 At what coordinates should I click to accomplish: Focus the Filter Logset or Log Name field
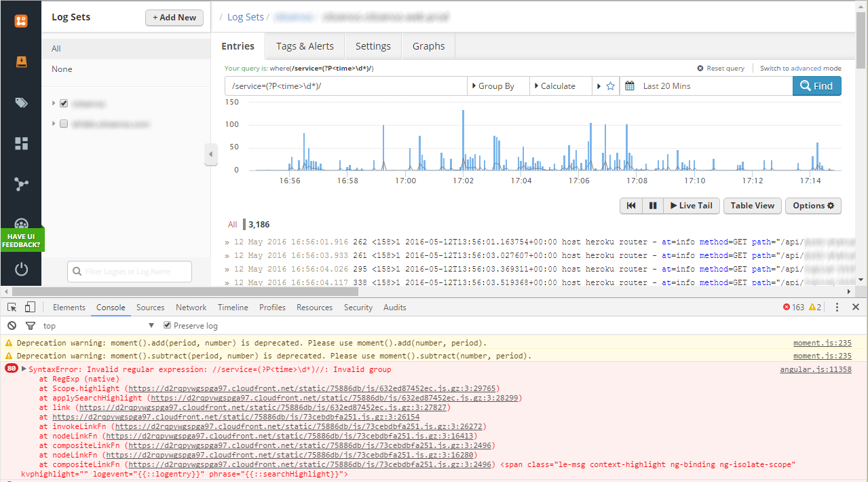130,272
